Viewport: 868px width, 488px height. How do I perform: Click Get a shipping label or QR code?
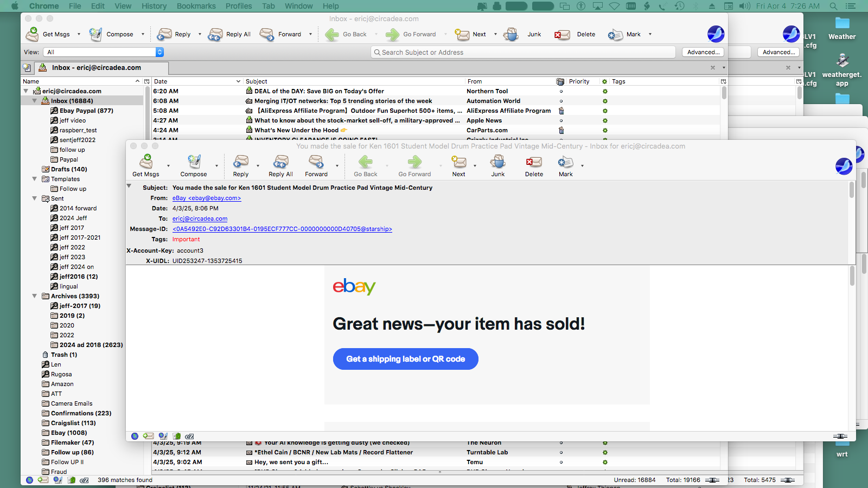[x=405, y=359]
